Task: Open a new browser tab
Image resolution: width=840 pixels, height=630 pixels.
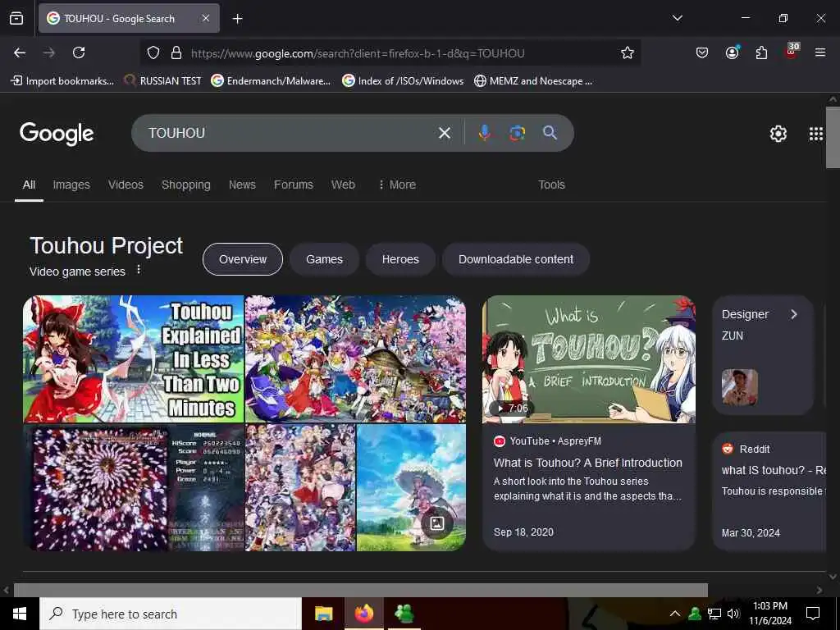Action: (237, 19)
